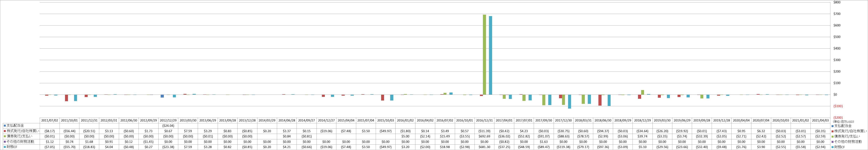This screenshot has width=868, height=150.
Task: Click the $681.30 cell
Action: click(x=484, y=147)
